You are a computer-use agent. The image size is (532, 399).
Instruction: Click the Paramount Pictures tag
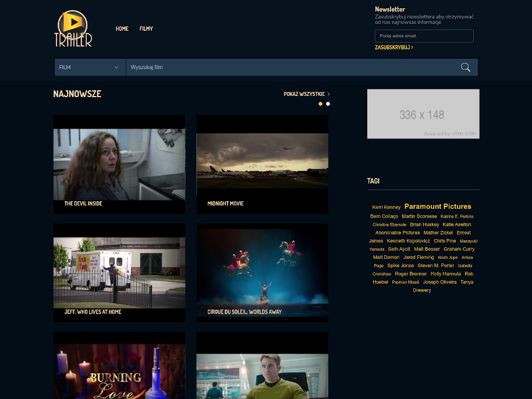(438, 206)
